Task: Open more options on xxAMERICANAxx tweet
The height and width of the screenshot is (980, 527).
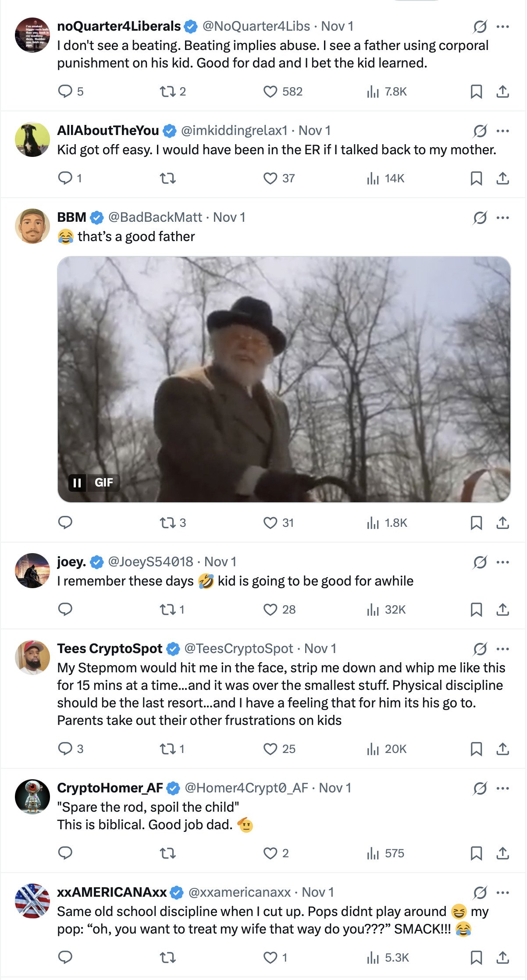Action: click(x=502, y=892)
